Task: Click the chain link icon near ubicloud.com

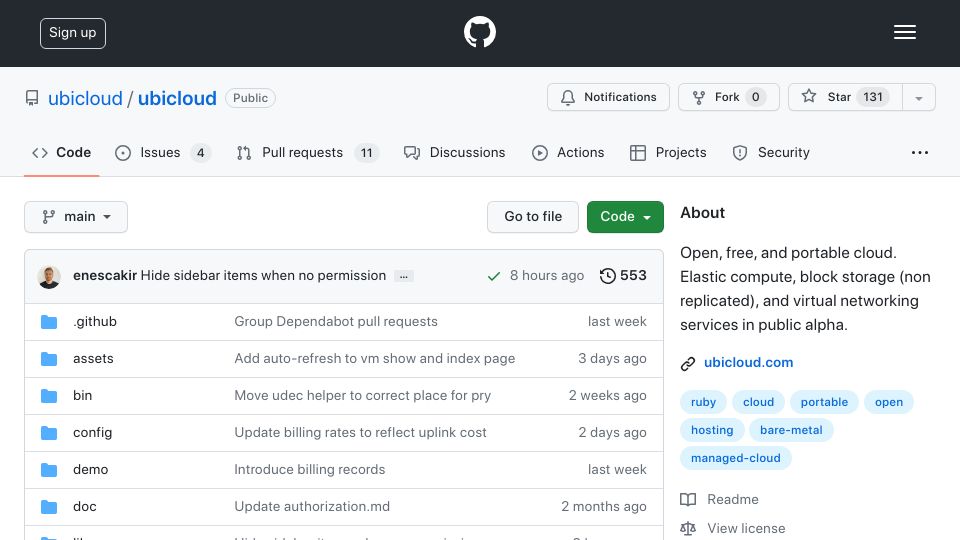Action: (x=688, y=364)
